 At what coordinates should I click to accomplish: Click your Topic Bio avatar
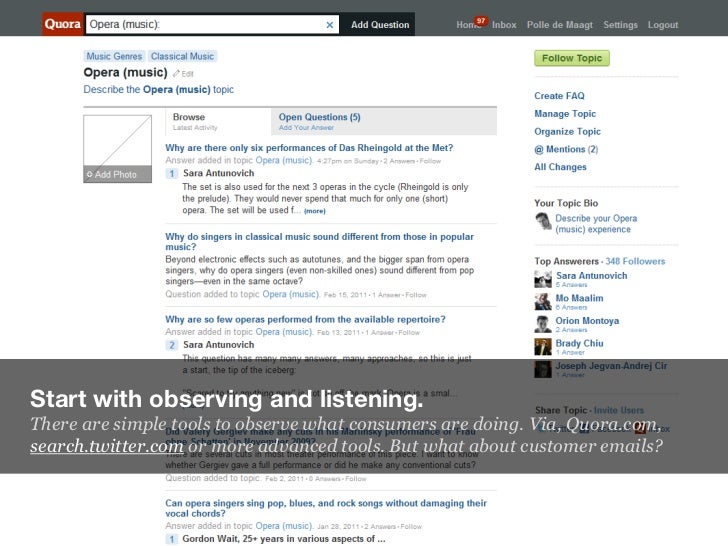[543, 221]
